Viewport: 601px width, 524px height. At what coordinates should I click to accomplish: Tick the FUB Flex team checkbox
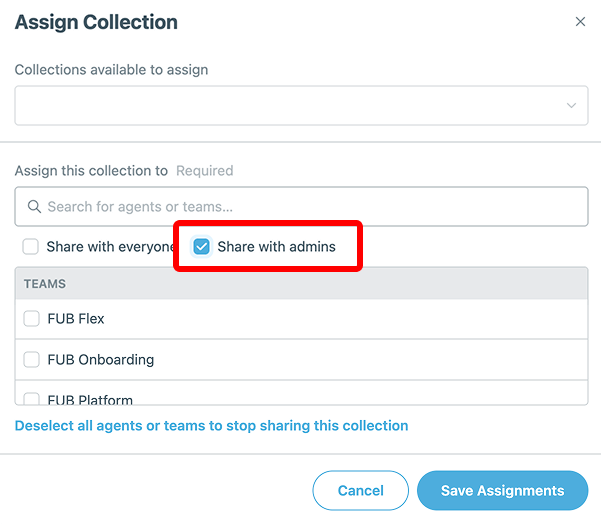[31, 319]
